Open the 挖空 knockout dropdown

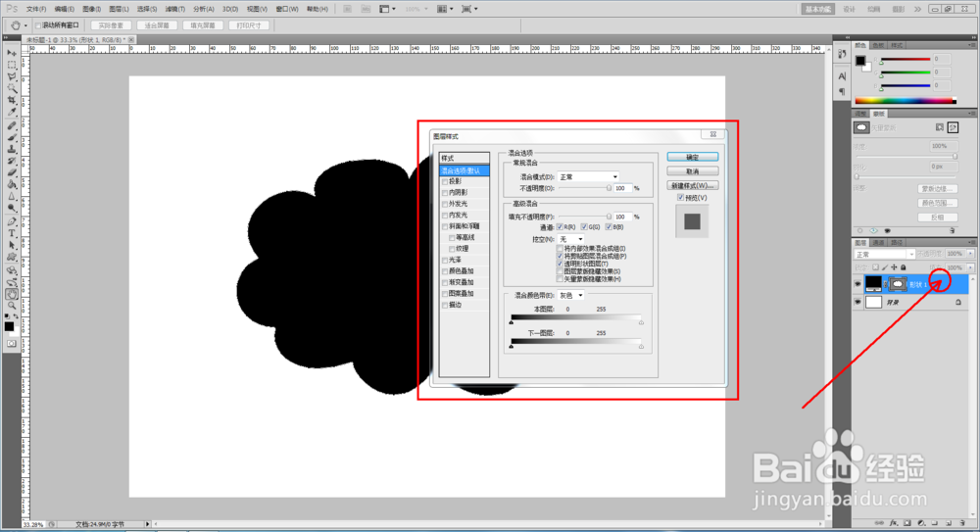tap(571, 239)
